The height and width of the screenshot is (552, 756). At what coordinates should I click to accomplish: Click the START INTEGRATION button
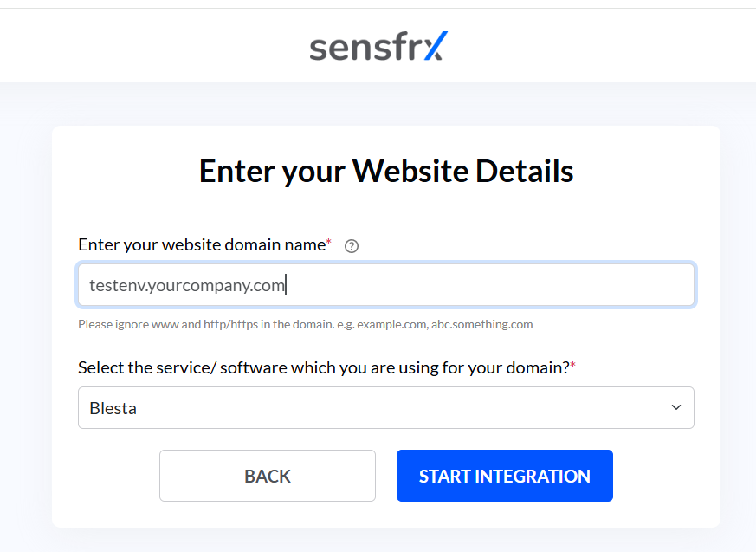coord(504,476)
